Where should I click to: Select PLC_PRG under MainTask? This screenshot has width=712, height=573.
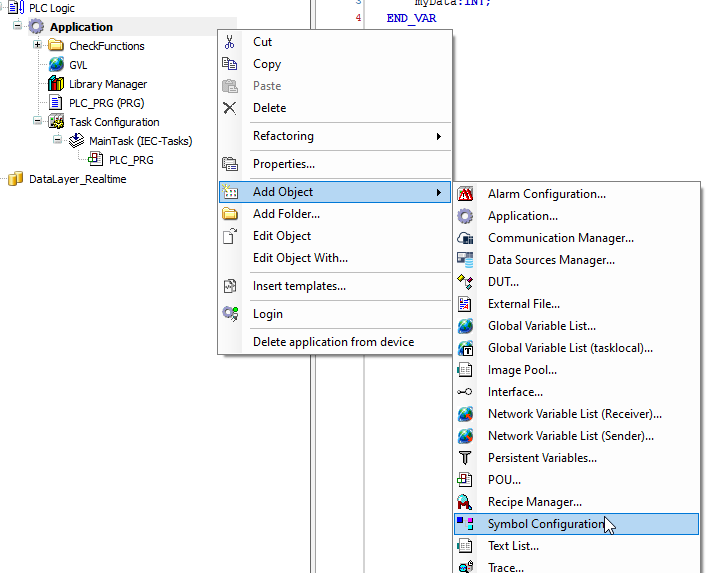click(131, 160)
